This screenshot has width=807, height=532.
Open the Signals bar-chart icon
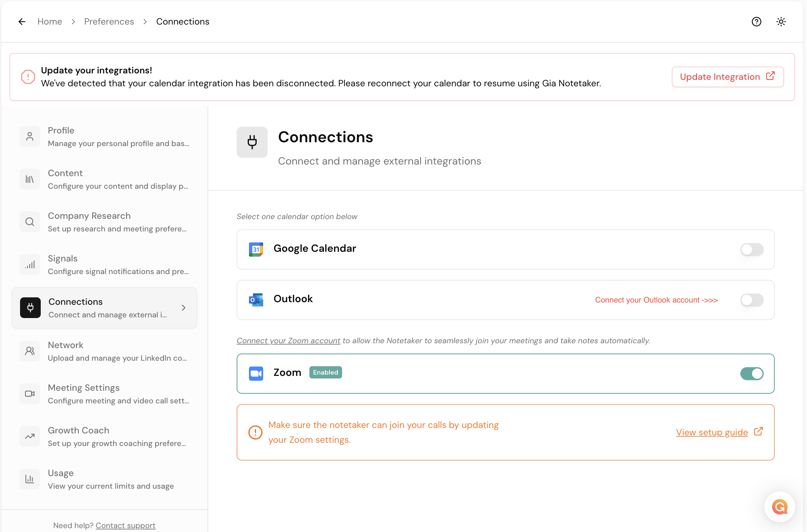coord(30,264)
